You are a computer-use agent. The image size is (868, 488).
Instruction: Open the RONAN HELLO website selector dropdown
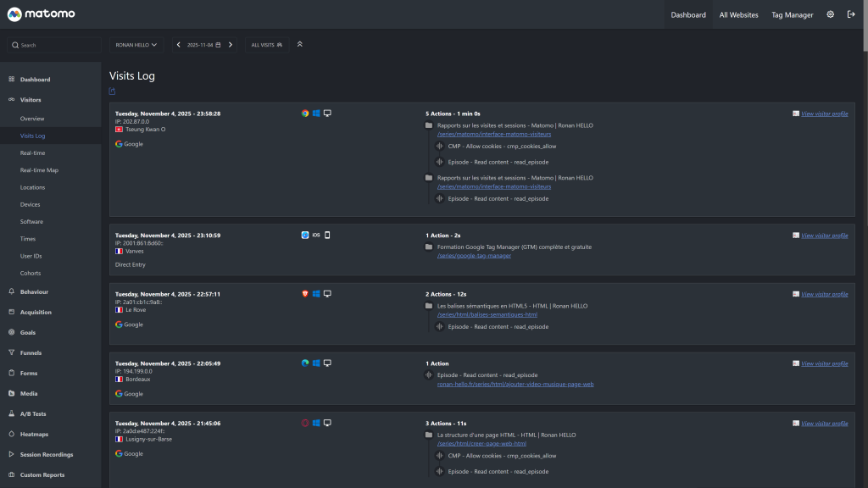pos(136,45)
